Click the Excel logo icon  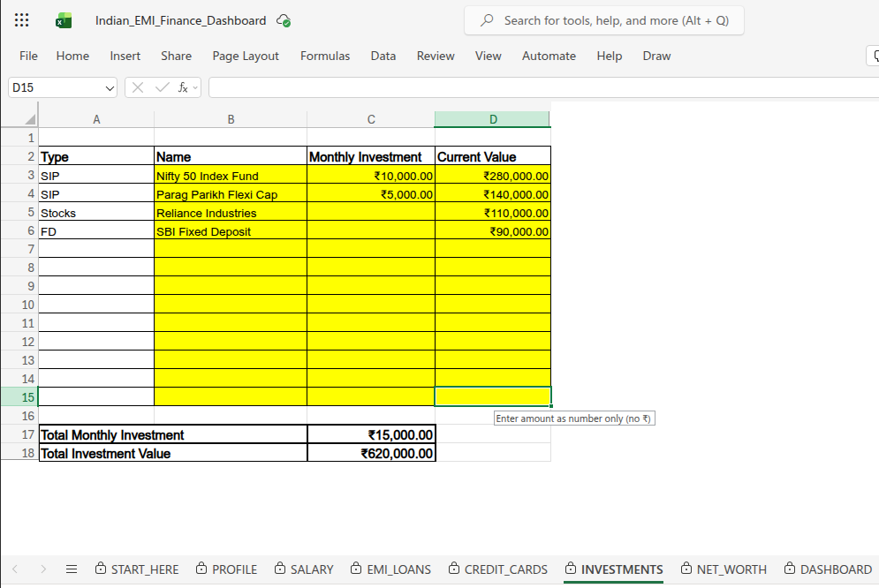[64, 20]
